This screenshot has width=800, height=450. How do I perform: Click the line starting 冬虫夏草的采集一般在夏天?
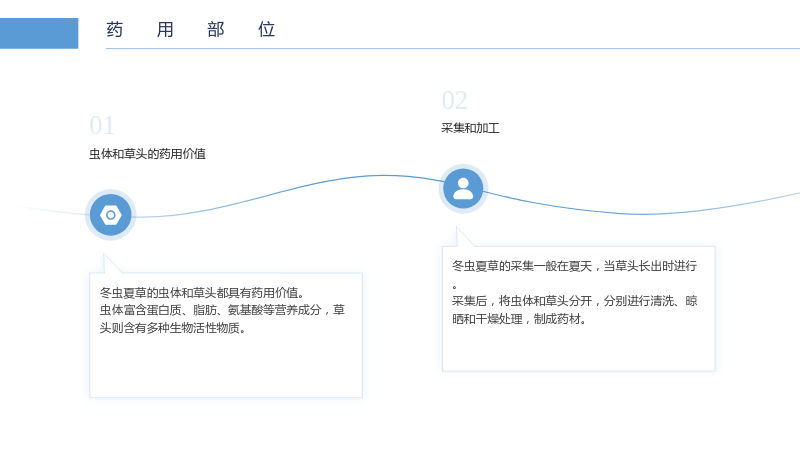click(574, 266)
